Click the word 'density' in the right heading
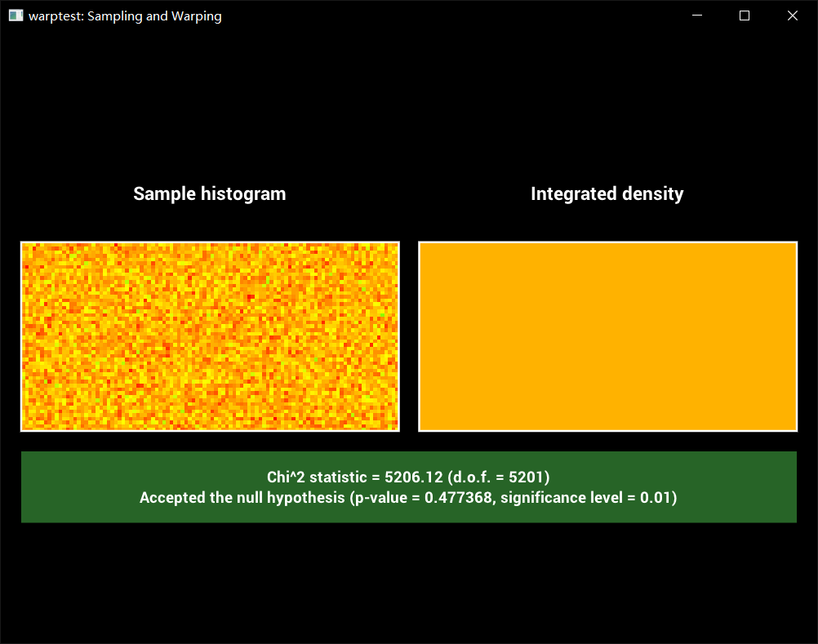818x644 pixels. 651,193
